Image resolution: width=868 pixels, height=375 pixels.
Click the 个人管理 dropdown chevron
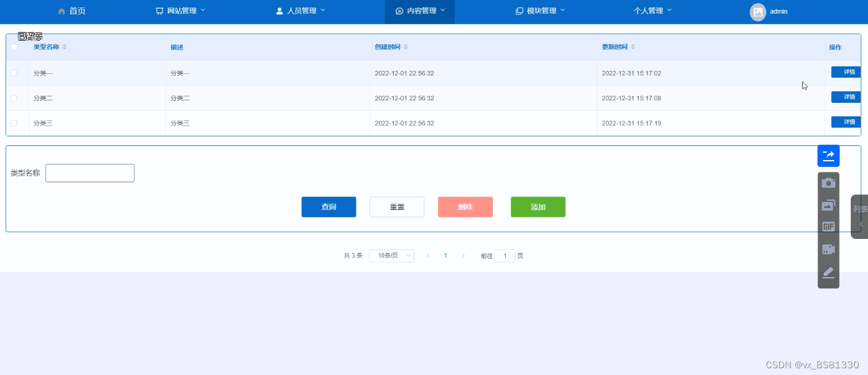pos(670,10)
